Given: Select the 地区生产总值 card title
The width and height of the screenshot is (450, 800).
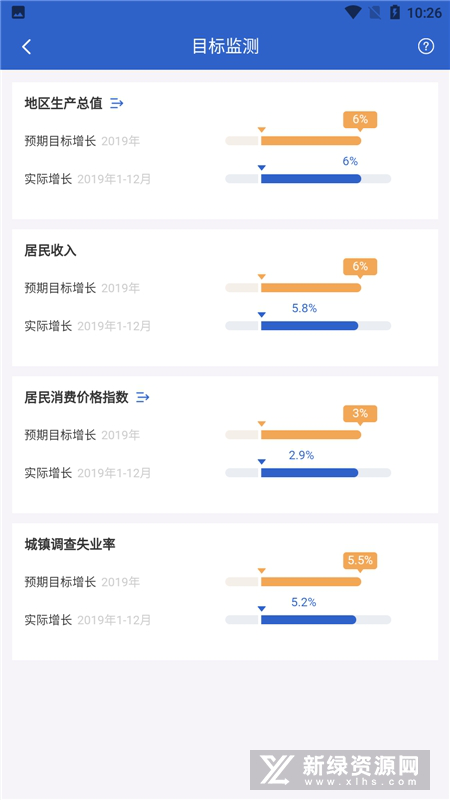Looking at the screenshot, I should coord(63,103).
